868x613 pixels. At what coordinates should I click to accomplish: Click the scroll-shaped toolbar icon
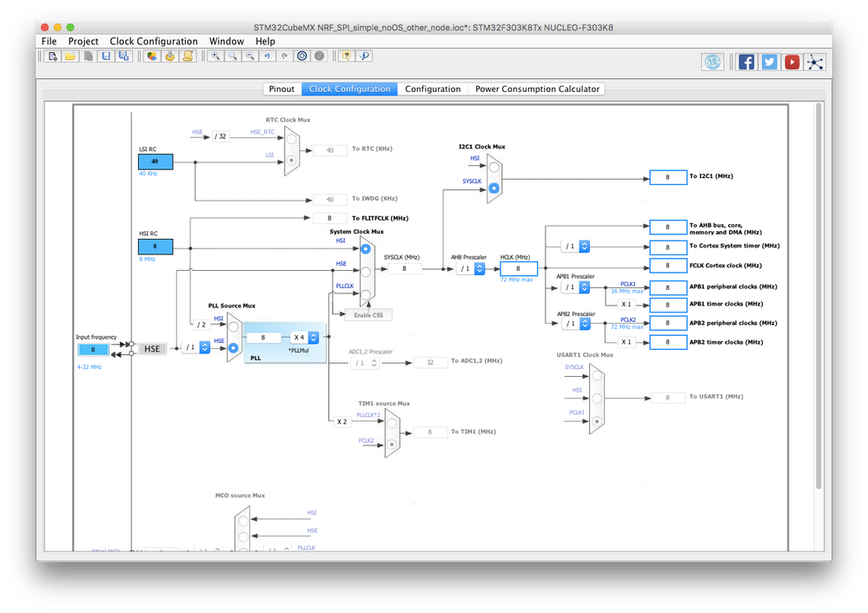pos(188,56)
